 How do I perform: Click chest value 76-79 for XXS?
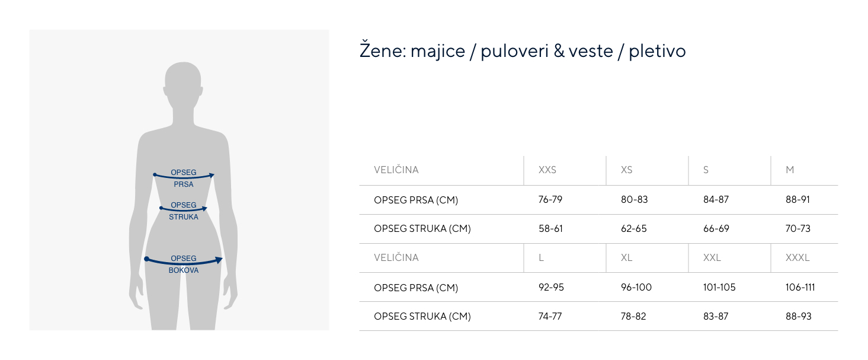pos(550,200)
